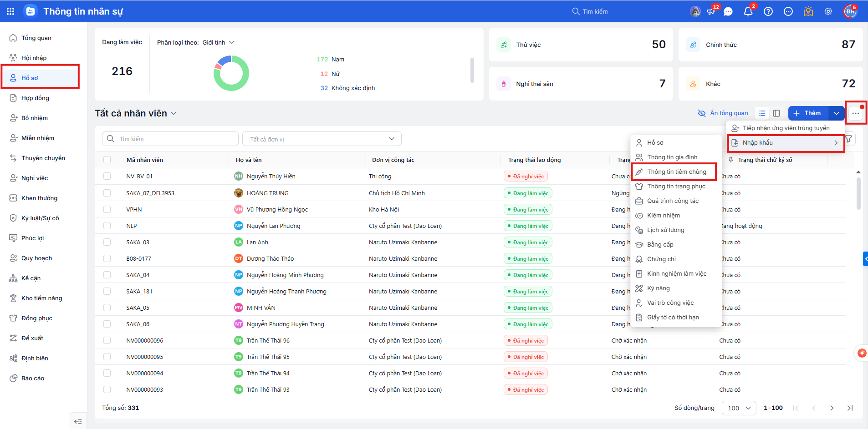Tick the checkbox for NV000000096
The width and height of the screenshot is (868, 429).
[x=107, y=340]
